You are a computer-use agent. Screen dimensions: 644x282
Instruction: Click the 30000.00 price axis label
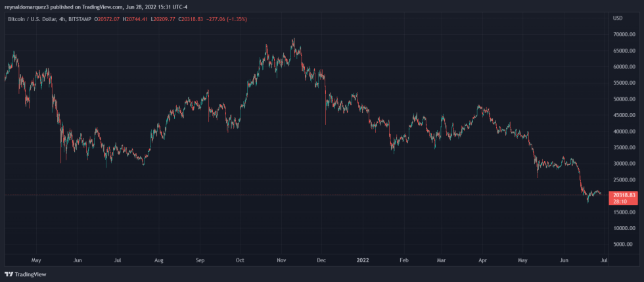(x=623, y=164)
